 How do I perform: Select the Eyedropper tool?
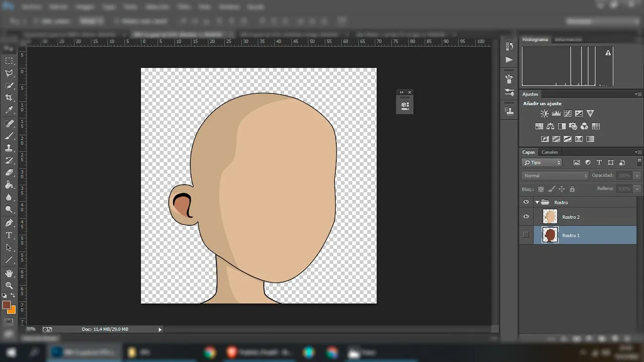point(9,111)
